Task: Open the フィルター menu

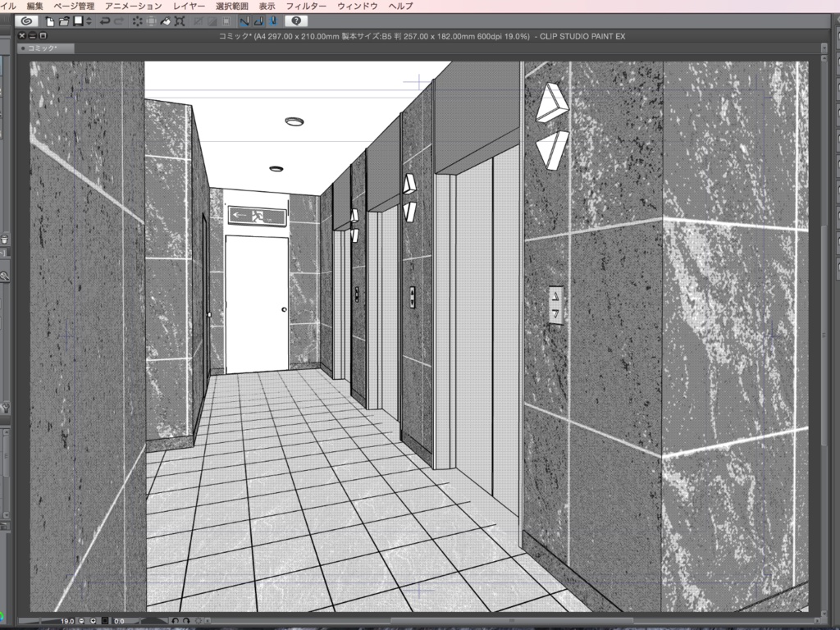Action: [x=306, y=6]
